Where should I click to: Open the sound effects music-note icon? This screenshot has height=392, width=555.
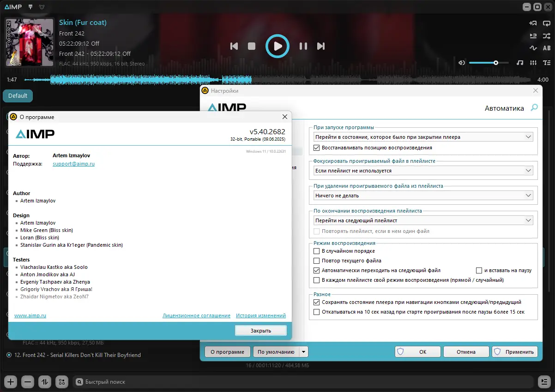click(x=520, y=63)
